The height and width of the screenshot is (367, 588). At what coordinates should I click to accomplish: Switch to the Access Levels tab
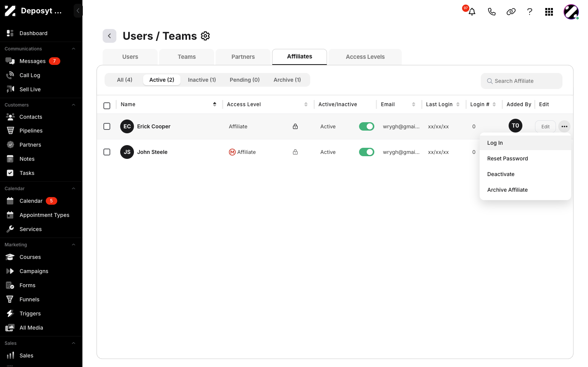[x=365, y=57]
